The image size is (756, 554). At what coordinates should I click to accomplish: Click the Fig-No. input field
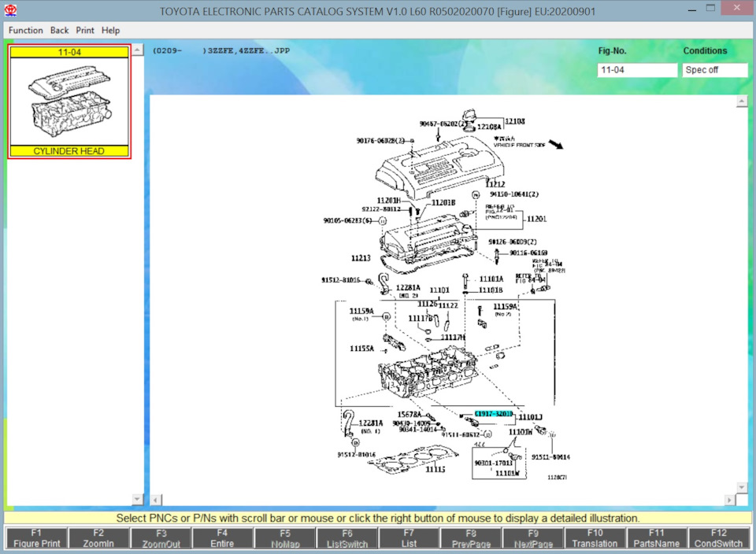636,70
